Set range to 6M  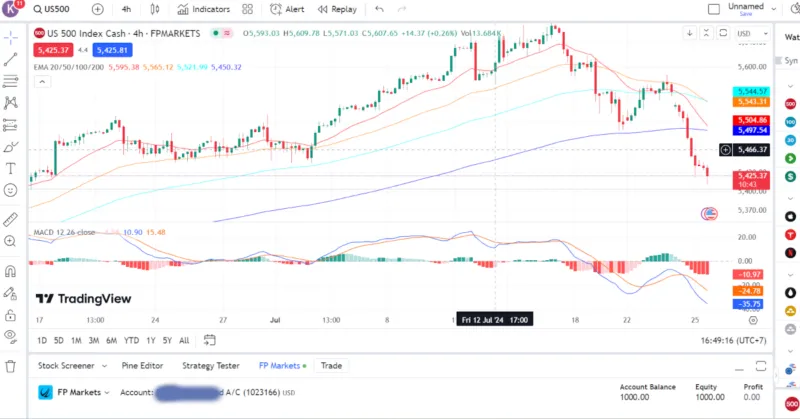[x=112, y=340]
